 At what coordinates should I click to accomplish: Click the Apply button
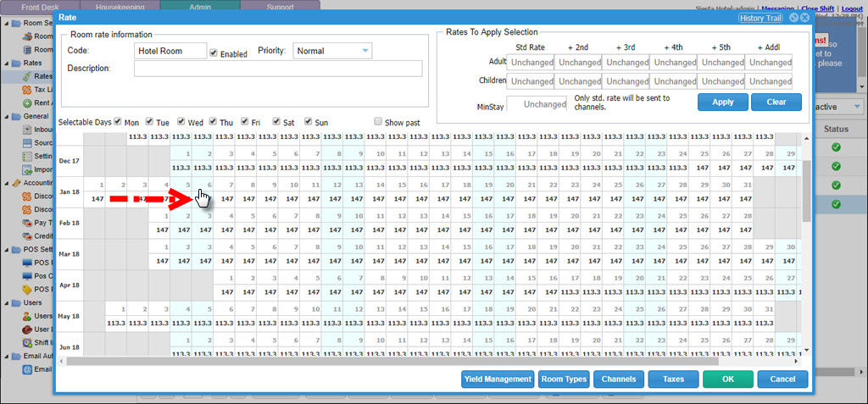pos(722,102)
